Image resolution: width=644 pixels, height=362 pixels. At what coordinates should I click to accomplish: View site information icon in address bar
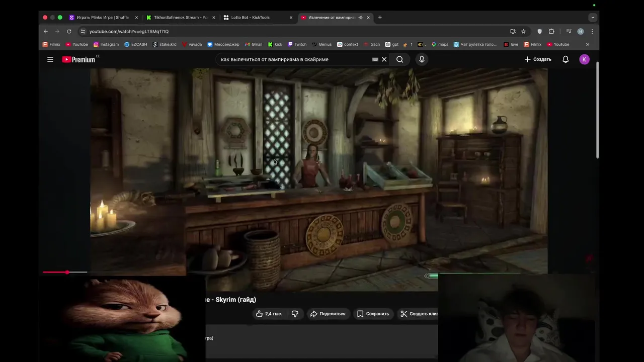pyautogui.click(x=83, y=31)
